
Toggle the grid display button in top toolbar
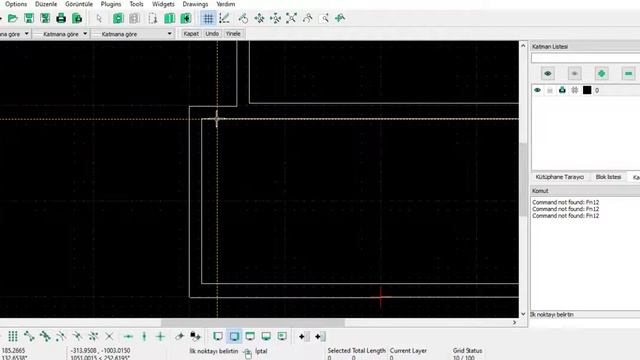tap(208, 18)
